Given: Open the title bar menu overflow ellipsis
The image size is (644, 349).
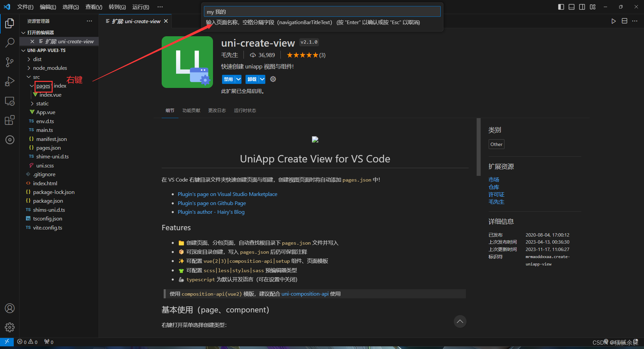Looking at the screenshot, I should click(x=160, y=7).
